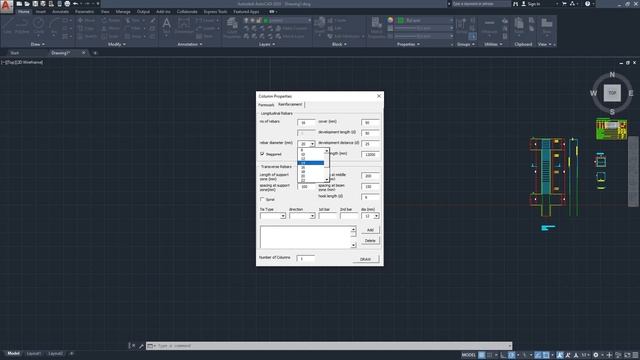Toggle the Group Selection On/Off highlighted button
The image size is (640, 360).
point(472,36)
